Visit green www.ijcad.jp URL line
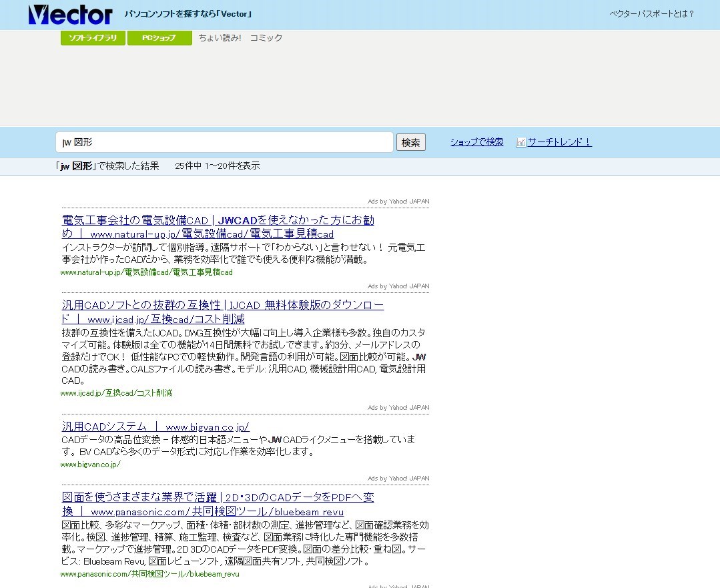 pyautogui.click(x=117, y=393)
